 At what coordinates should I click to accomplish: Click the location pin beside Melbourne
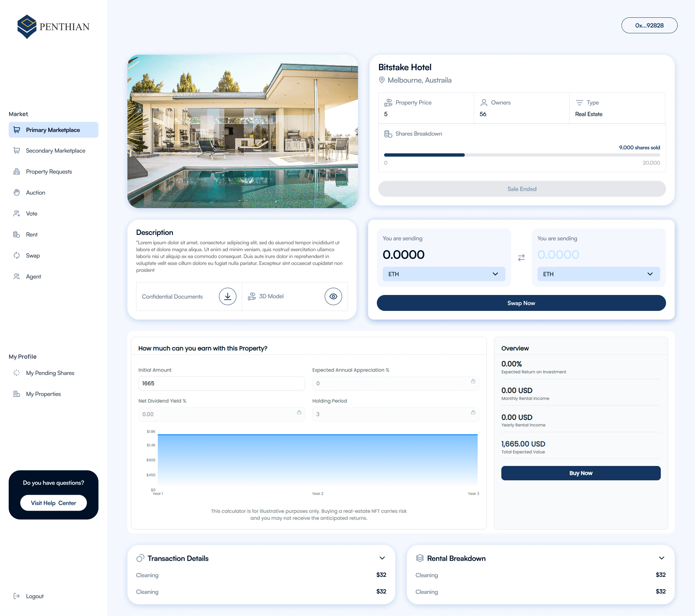[x=382, y=80]
